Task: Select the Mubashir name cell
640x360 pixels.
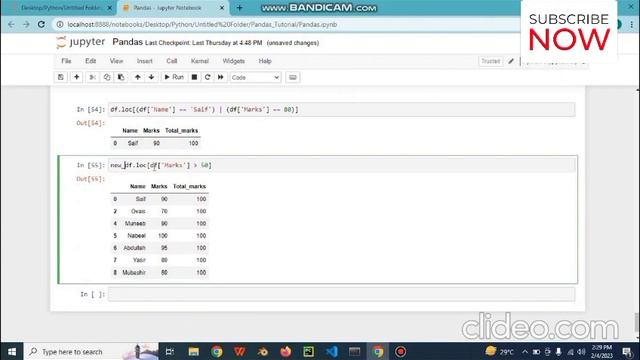Action: point(134,272)
